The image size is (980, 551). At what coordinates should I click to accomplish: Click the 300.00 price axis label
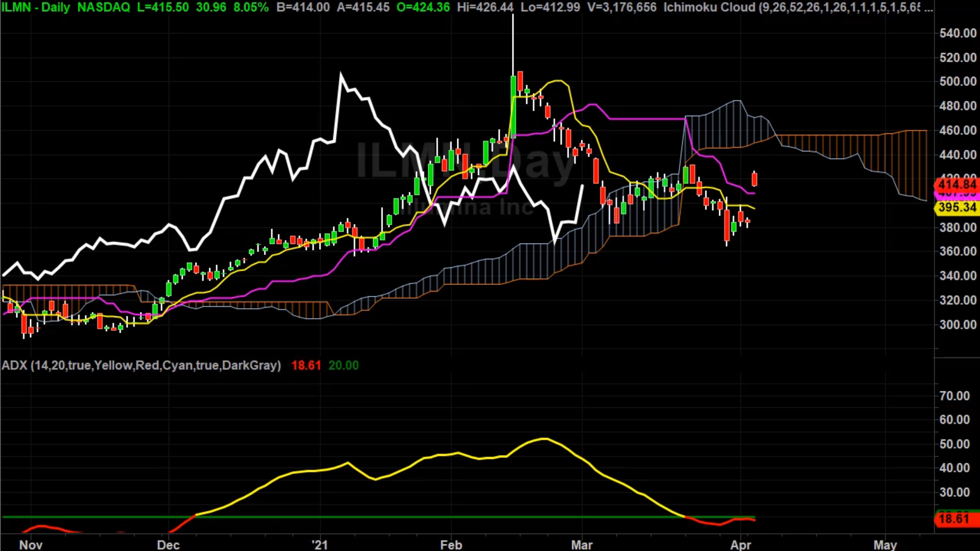tap(958, 324)
